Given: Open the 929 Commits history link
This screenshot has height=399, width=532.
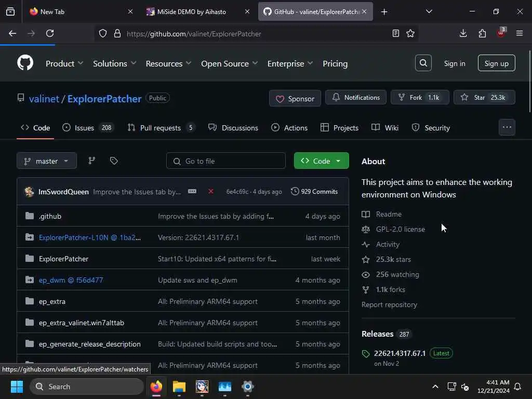Looking at the screenshot, I should [x=314, y=191].
